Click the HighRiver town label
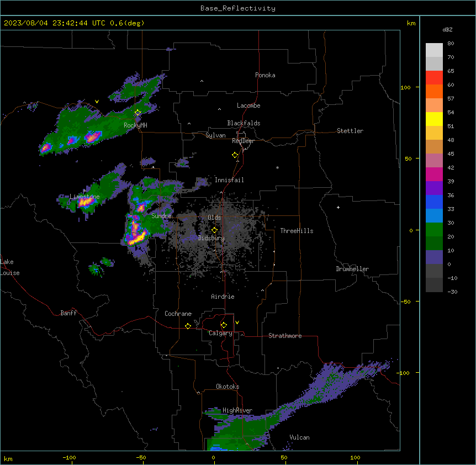476x465 pixels. pos(237,410)
